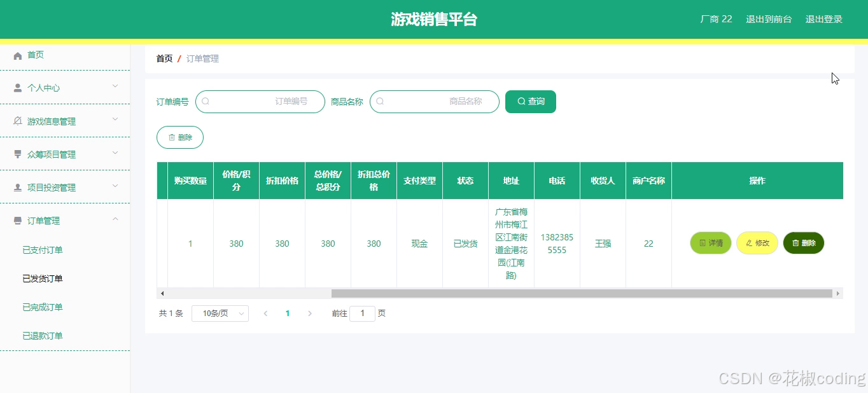Open the order 详情 details button

710,243
